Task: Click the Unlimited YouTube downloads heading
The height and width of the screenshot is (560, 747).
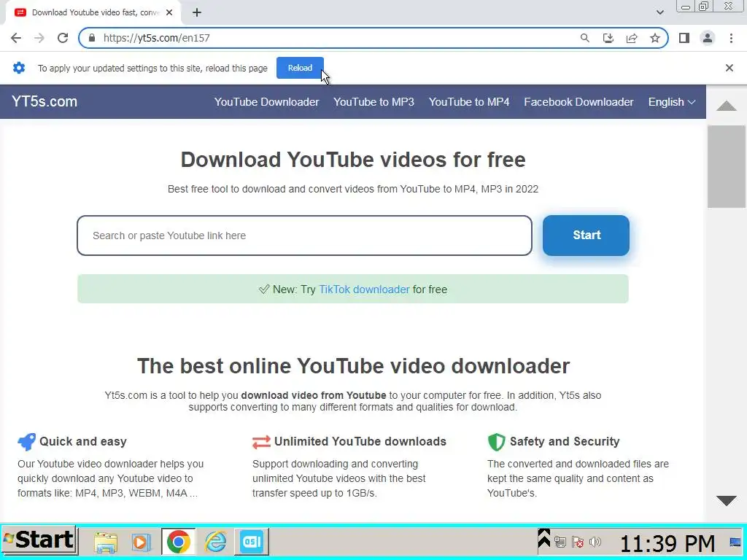Action: pos(360,441)
